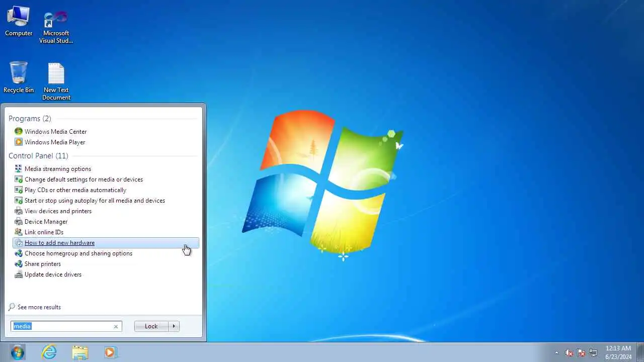Select View devices and printers text
Viewport: 644px width, 362px height.
pos(58,211)
